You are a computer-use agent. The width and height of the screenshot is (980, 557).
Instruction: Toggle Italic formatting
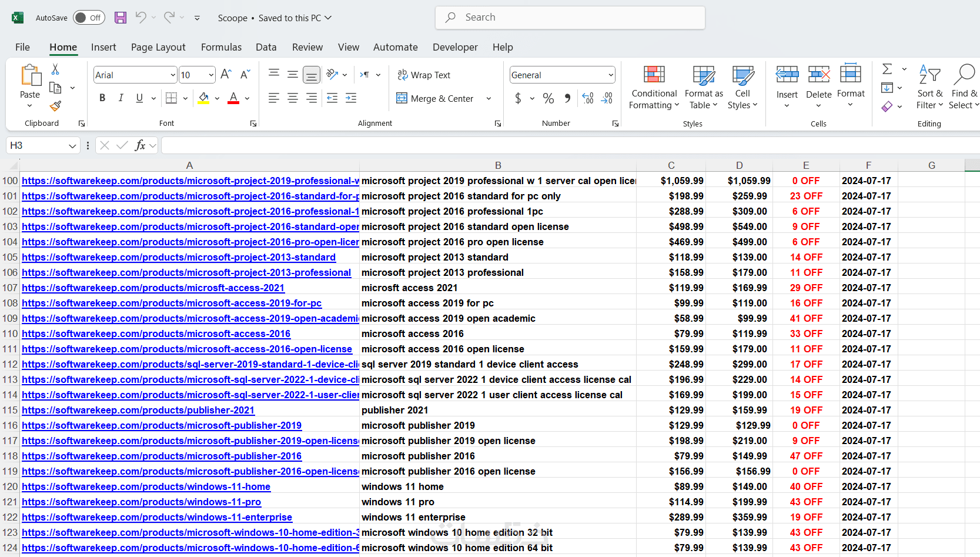coord(121,98)
